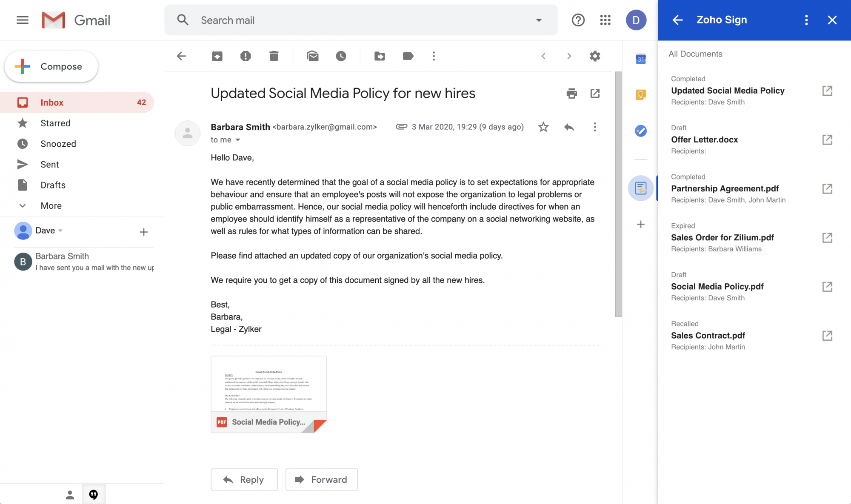Open the Drafts folder
Image resolution: width=851 pixels, height=504 pixels.
coord(53,185)
